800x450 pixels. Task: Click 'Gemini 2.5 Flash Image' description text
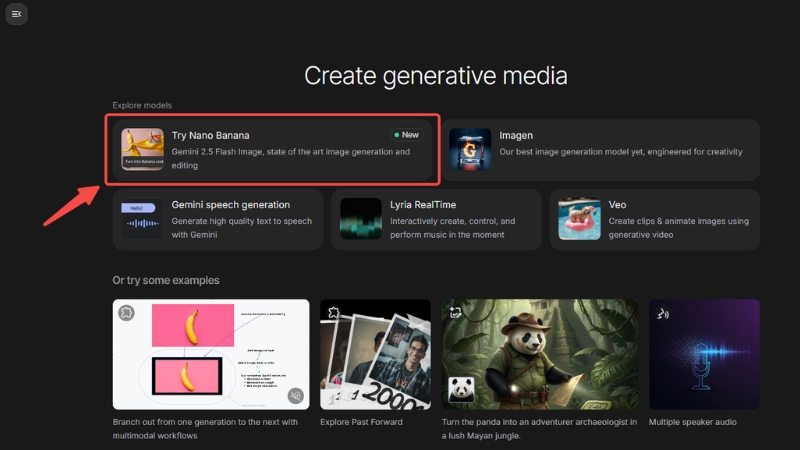click(x=291, y=158)
